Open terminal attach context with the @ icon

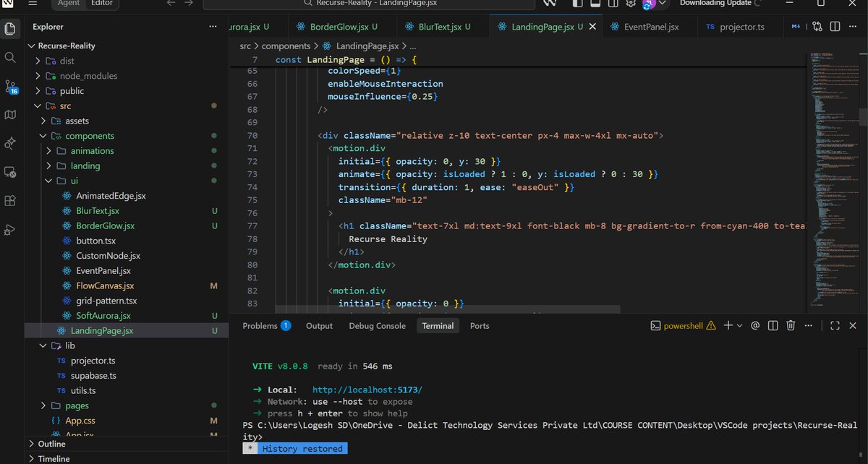[755, 326]
